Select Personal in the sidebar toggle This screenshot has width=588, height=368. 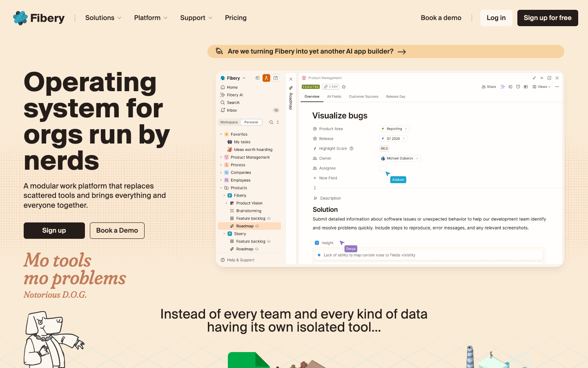click(x=251, y=122)
